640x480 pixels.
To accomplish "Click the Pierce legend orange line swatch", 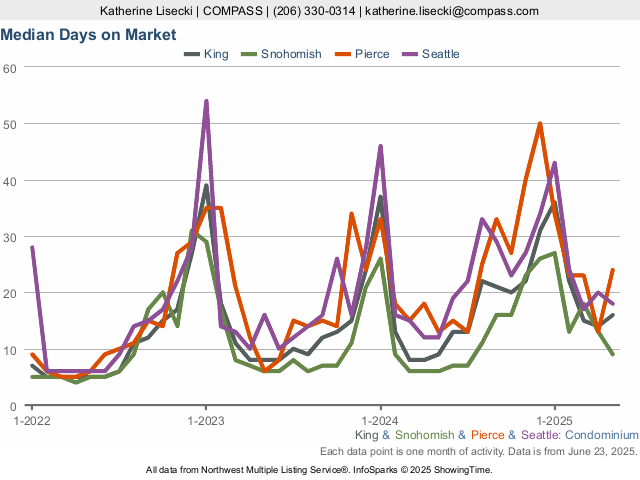I will click(x=342, y=54).
